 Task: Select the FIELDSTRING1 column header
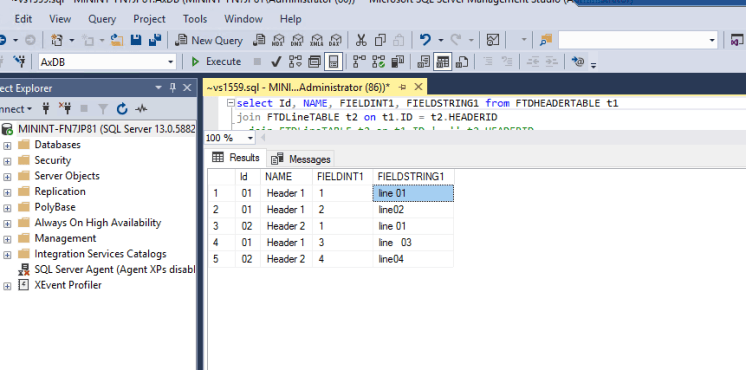[413, 176]
